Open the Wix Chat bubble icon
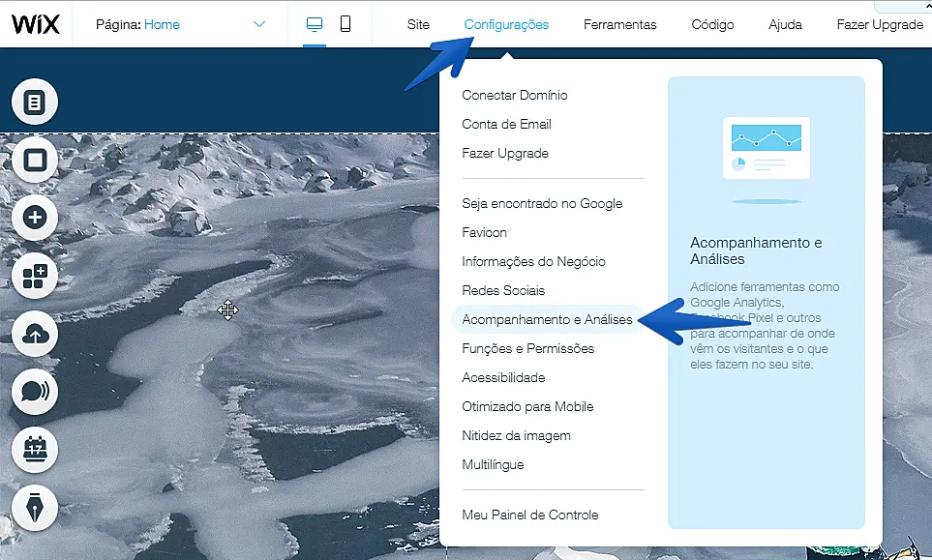The width and height of the screenshot is (932, 560). pos(35,392)
